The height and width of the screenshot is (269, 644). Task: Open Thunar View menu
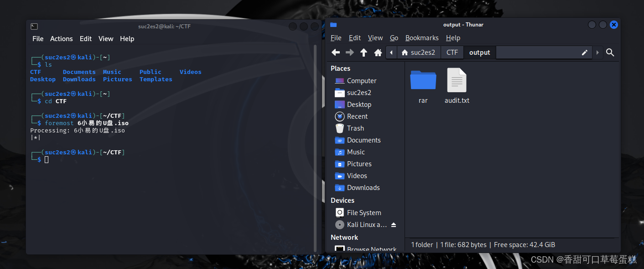[x=375, y=38]
